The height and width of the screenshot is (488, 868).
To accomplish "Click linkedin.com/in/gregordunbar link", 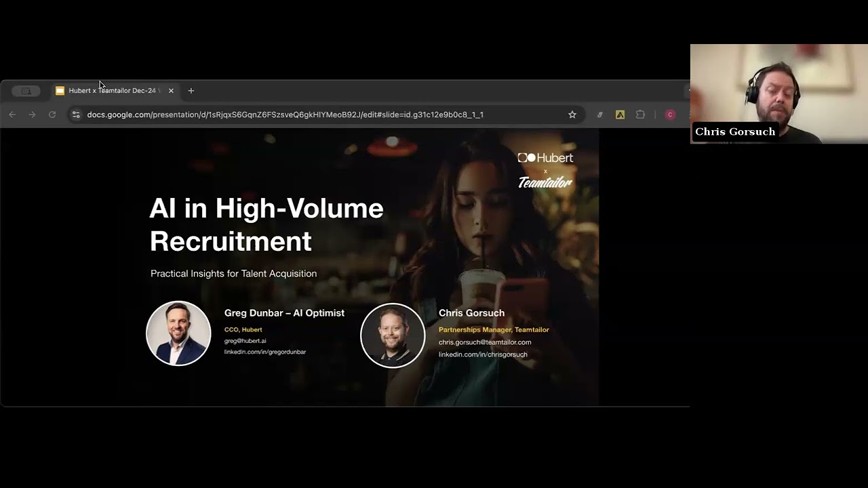I will [265, 352].
